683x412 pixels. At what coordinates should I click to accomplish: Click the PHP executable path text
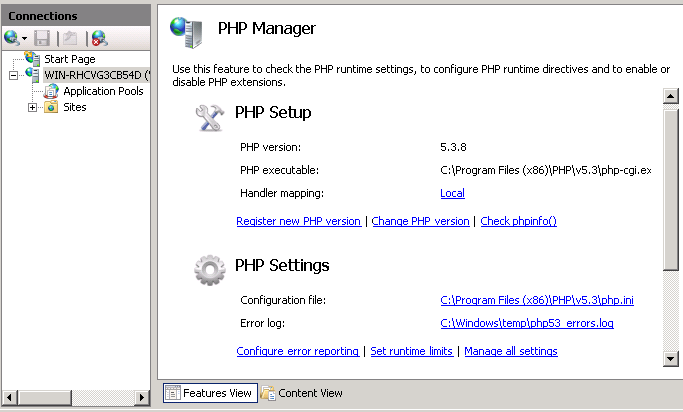click(546, 170)
